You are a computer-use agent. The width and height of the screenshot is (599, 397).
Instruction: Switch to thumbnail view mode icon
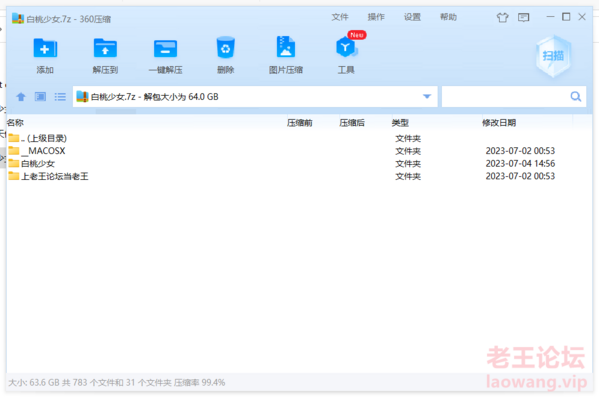40,97
